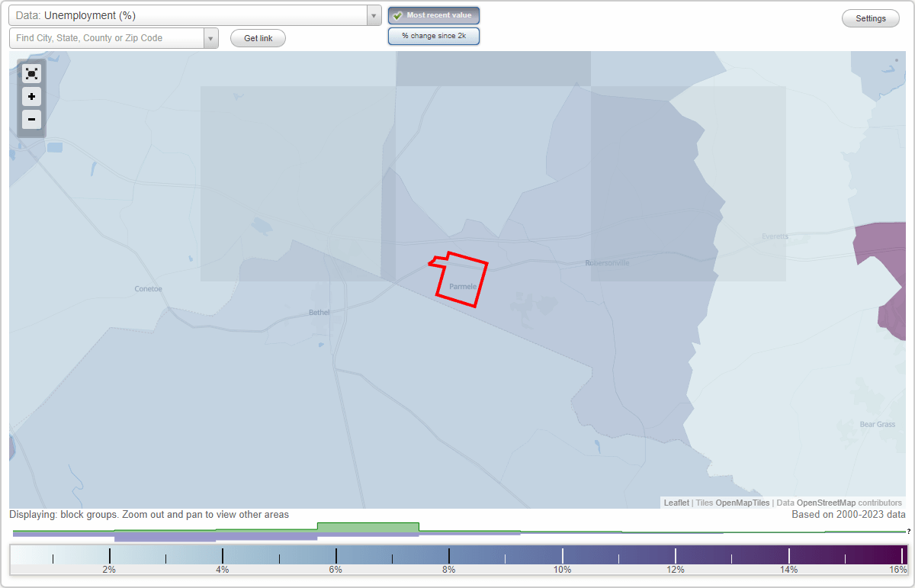
Task: Open the Data dropdown arrow at top left
Action: click(373, 14)
